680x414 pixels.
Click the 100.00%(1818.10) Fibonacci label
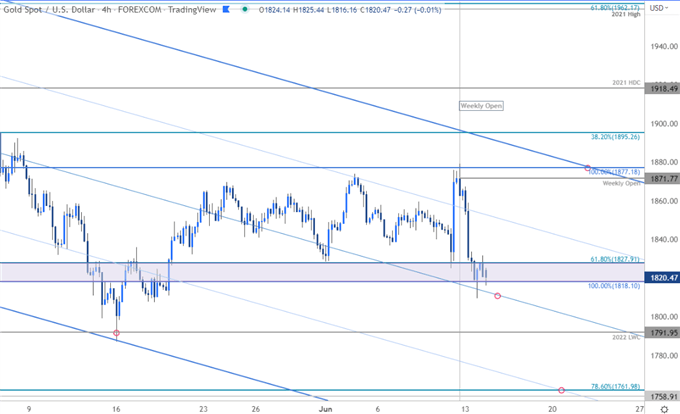click(x=614, y=286)
